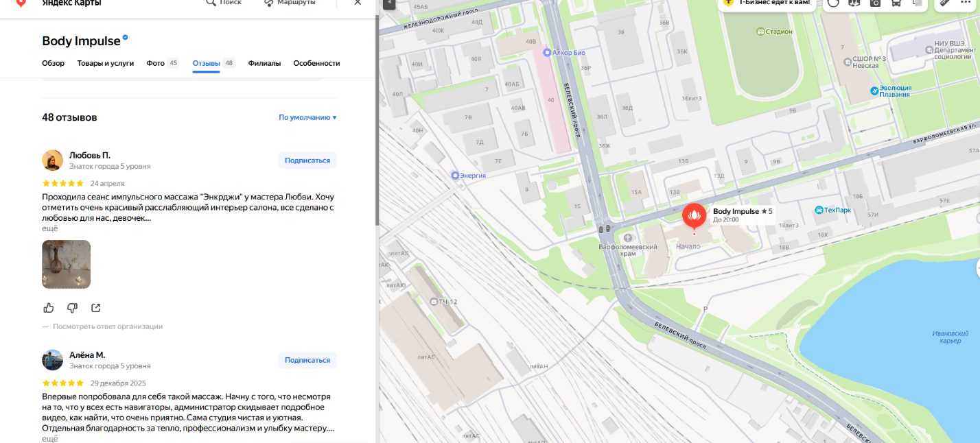Share Любовь П. review

[x=95, y=308]
